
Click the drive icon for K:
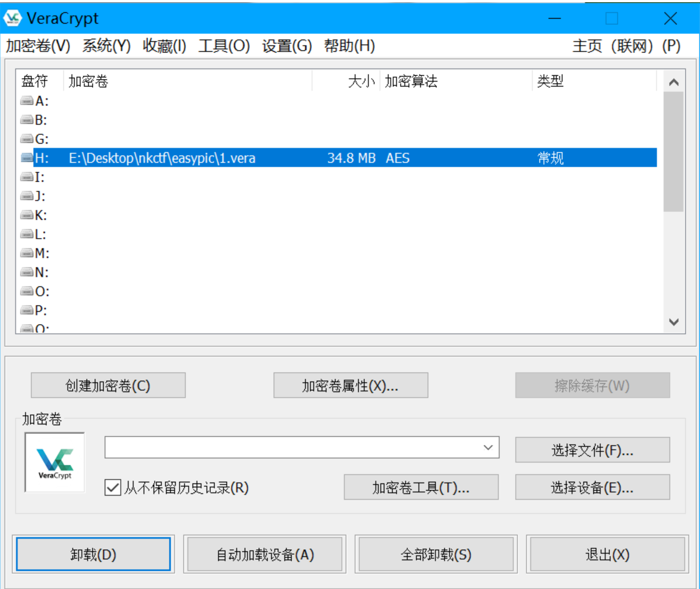[26, 215]
